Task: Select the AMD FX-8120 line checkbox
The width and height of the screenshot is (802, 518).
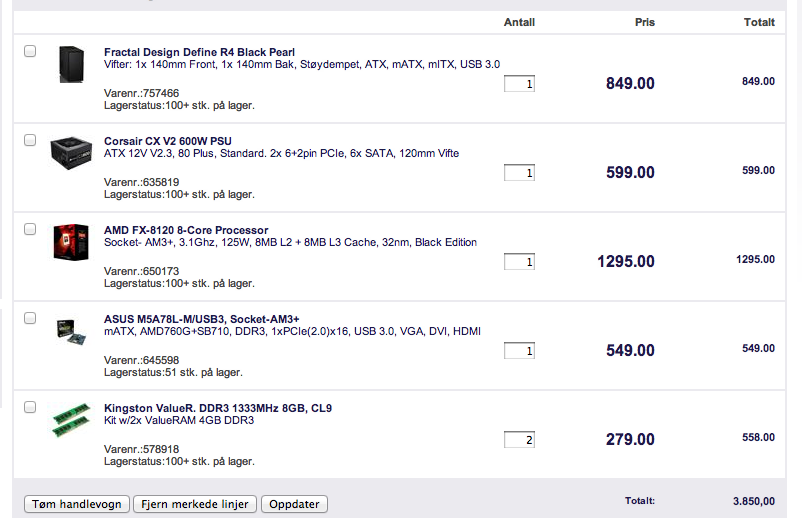Action: (x=30, y=229)
